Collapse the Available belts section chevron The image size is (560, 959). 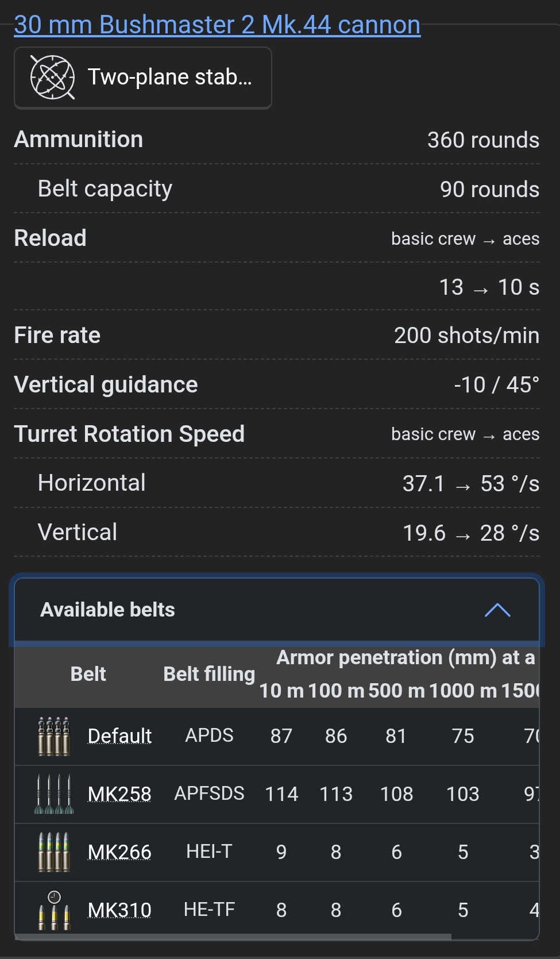tap(497, 610)
